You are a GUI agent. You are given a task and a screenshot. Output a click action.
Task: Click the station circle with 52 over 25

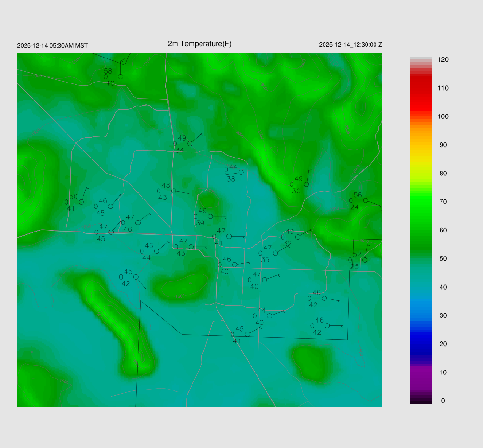pos(365,260)
